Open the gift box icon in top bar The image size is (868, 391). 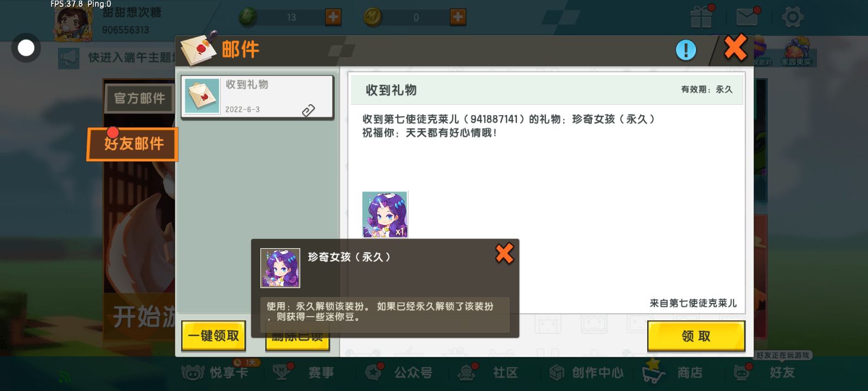pos(701,16)
